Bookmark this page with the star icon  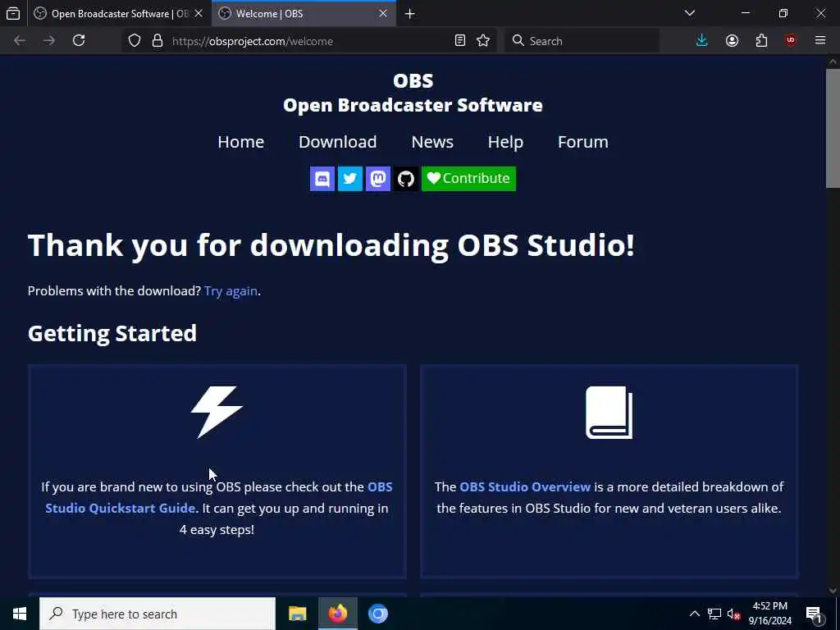tap(483, 41)
